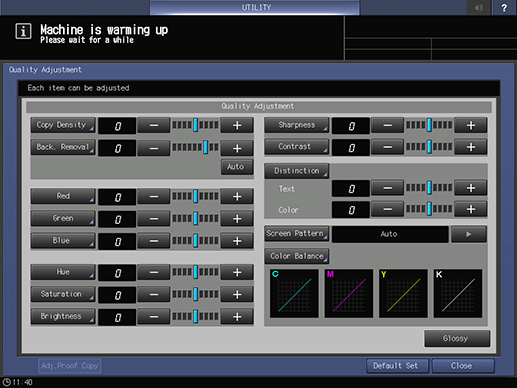The width and height of the screenshot is (517, 388).
Task: Increase Saturation with plus button
Action: point(237,295)
